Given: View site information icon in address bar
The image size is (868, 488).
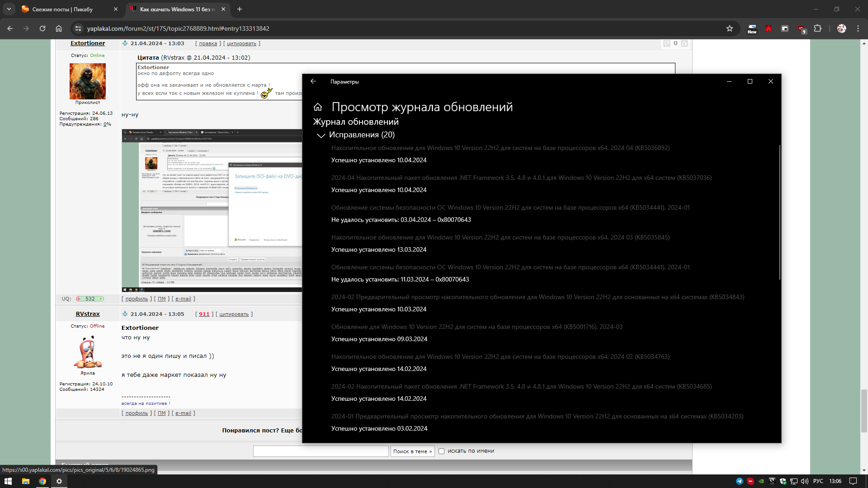Looking at the screenshot, I should [x=78, y=28].
